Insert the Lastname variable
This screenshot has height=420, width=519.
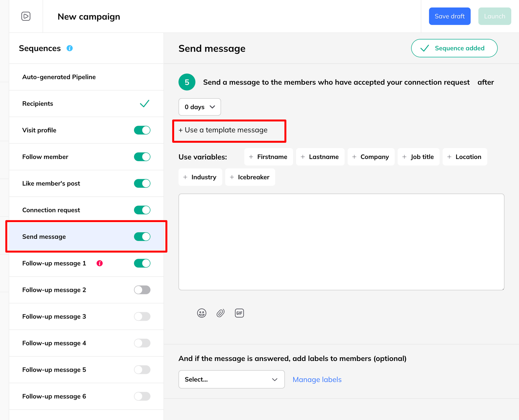(320, 157)
